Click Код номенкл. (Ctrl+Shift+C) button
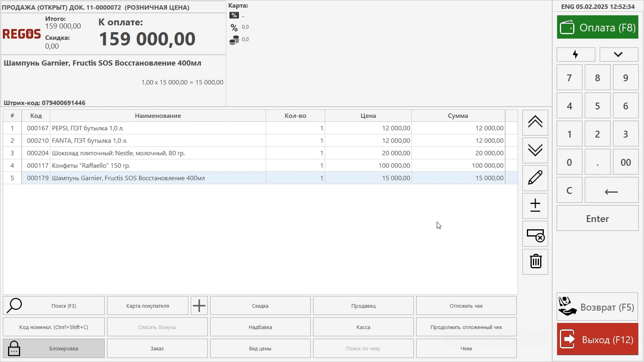This screenshot has height=362, width=644. [54, 327]
